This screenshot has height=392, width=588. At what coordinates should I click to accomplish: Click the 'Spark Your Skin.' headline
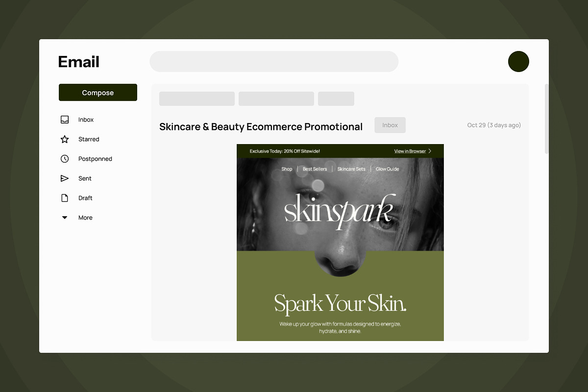340,303
